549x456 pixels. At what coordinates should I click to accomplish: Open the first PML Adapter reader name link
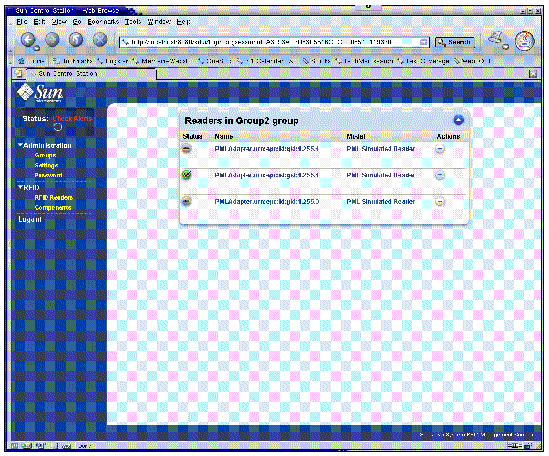pyautogui.click(x=266, y=148)
